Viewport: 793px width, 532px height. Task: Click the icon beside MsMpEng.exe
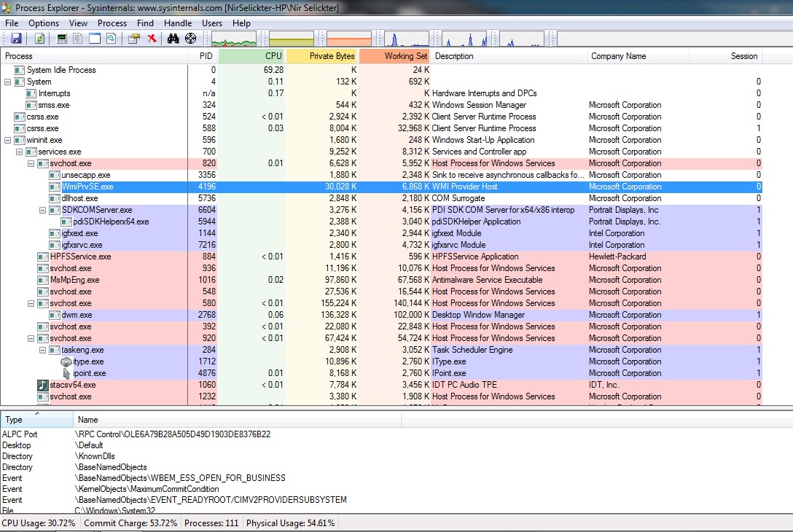coord(43,280)
